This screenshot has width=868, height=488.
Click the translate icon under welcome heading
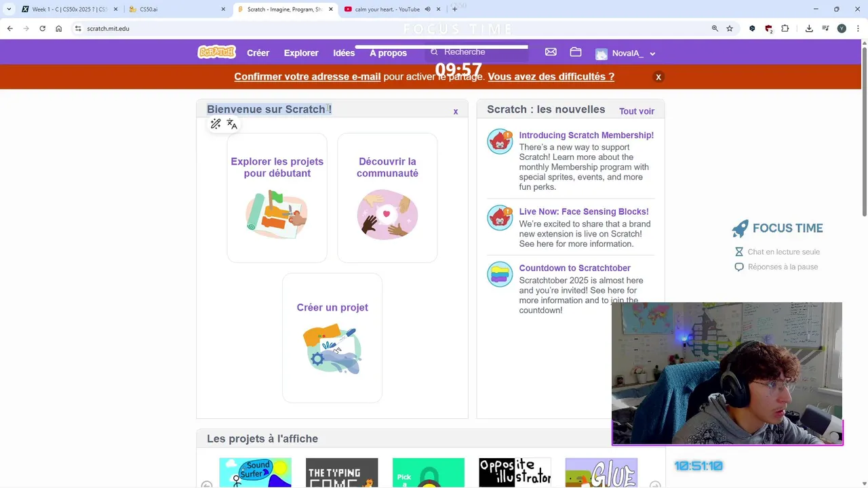[232, 124]
